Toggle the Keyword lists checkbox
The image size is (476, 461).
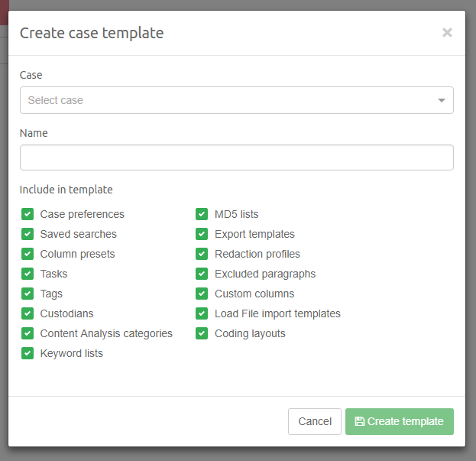point(28,353)
